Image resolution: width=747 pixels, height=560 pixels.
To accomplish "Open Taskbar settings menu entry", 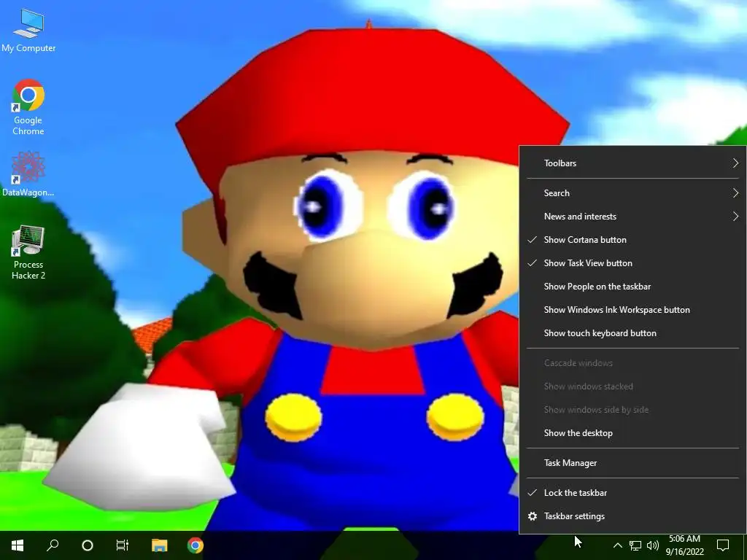I will click(x=632, y=516).
